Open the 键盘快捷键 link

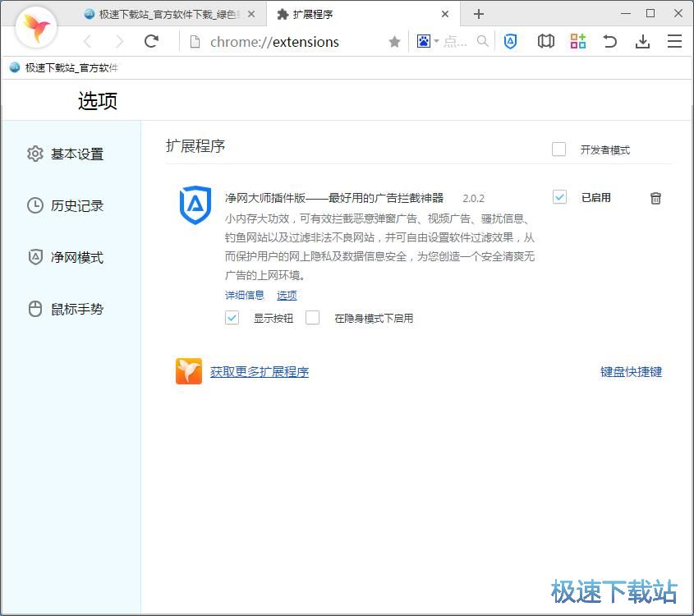pyautogui.click(x=631, y=372)
